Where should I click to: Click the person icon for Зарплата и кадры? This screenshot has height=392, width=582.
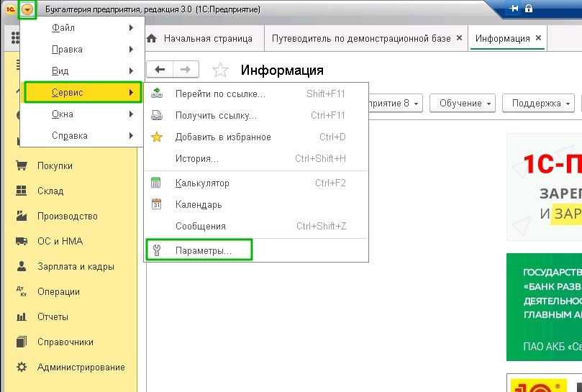pyautogui.click(x=22, y=266)
